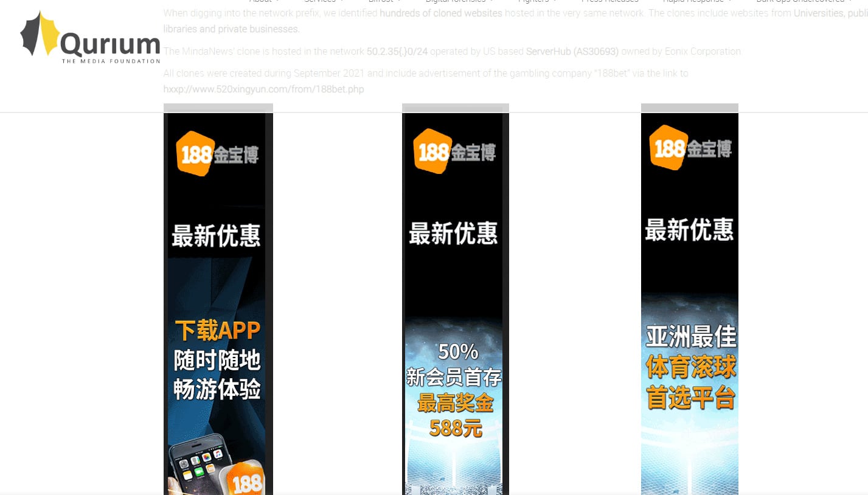Open the banner reading 亚洲最佳 体育滚球
868x495 pixels.
(x=690, y=299)
